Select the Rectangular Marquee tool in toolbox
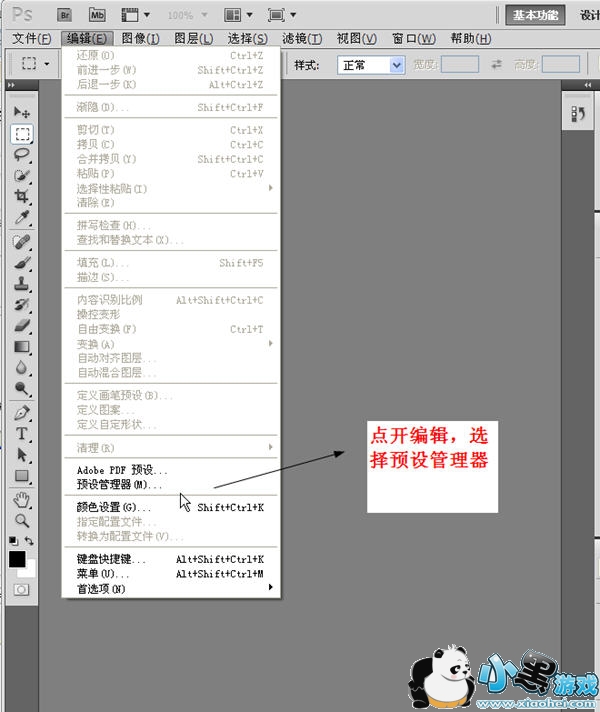This screenshot has height=712, width=600. tap(21, 134)
